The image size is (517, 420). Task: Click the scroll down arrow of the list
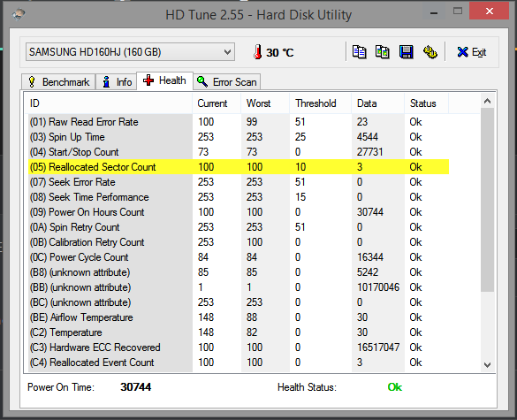click(x=487, y=364)
